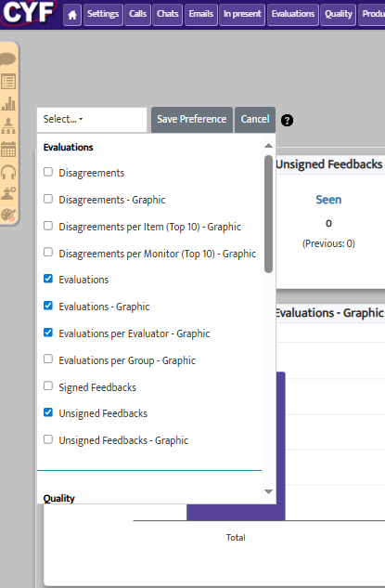Open the Calls menu
Viewport: 385px width, 588px height.
point(138,15)
